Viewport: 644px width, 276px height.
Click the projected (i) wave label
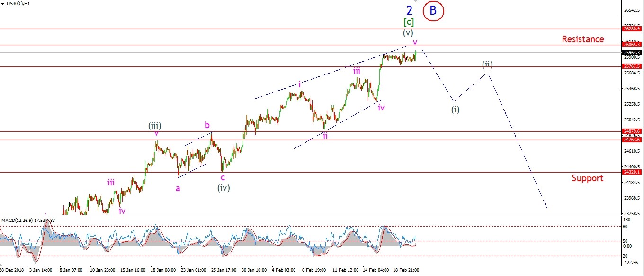[x=455, y=109]
